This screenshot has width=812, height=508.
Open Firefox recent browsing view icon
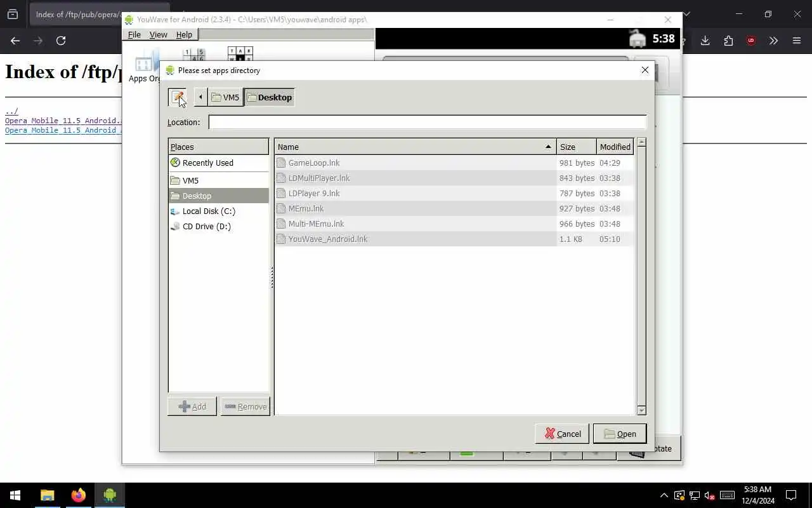tap(13, 14)
